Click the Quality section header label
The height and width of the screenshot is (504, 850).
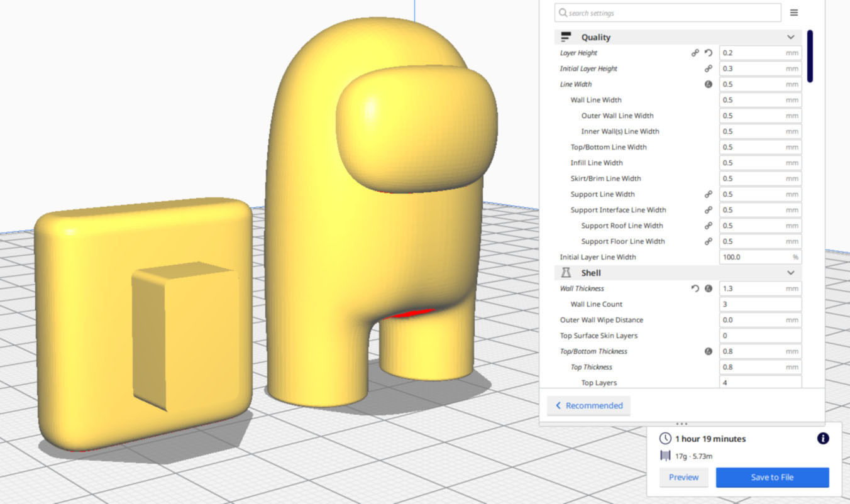pyautogui.click(x=596, y=37)
